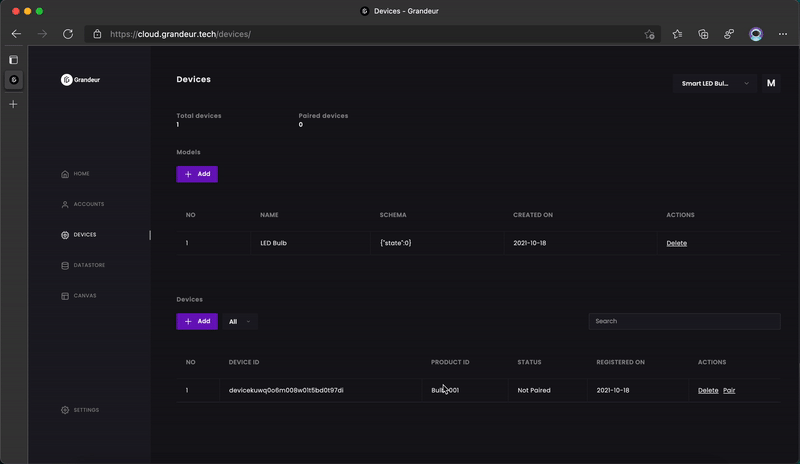Switch to the Grandeur vertical tab
The height and width of the screenshot is (464, 800).
13,80
